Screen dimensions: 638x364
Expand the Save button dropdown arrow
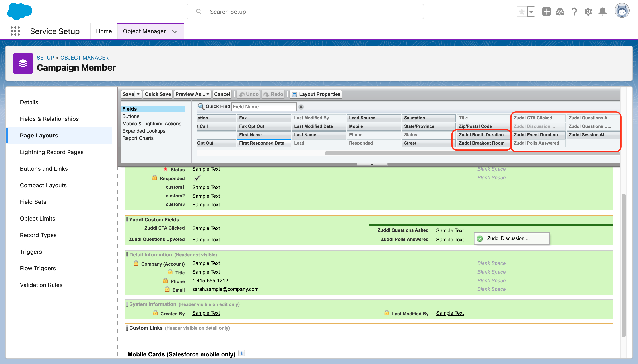pyautogui.click(x=138, y=94)
